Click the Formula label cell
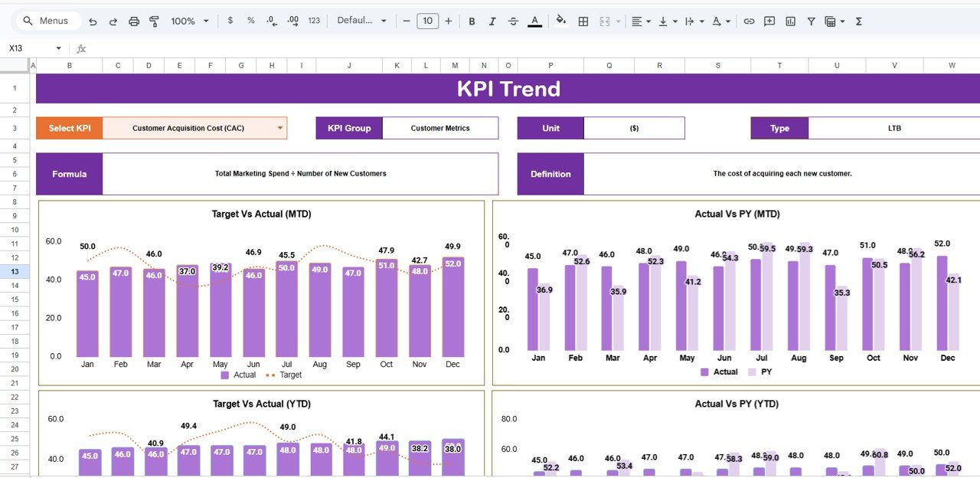This screenshot has height=478, width=980. click(x=70, y=174)
